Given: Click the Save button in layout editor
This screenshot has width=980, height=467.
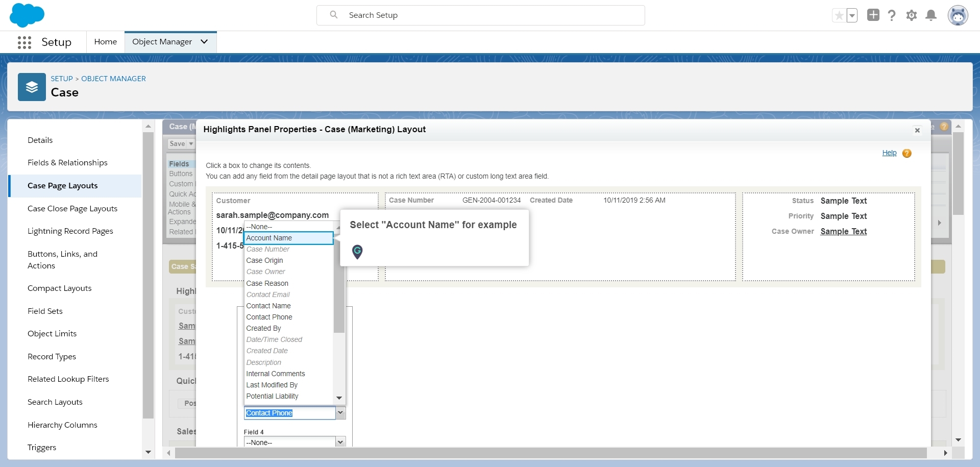Looking at the screenshot, I should [177, 144].
